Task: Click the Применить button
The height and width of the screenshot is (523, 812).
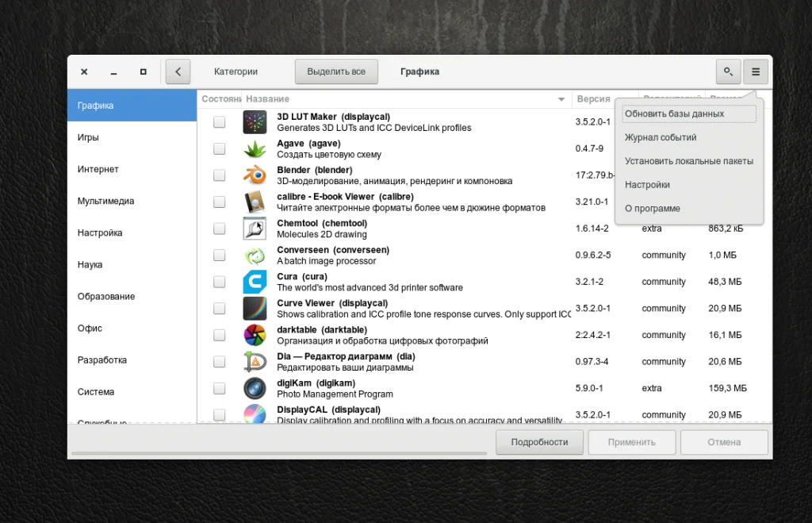Action: (632, 442)
